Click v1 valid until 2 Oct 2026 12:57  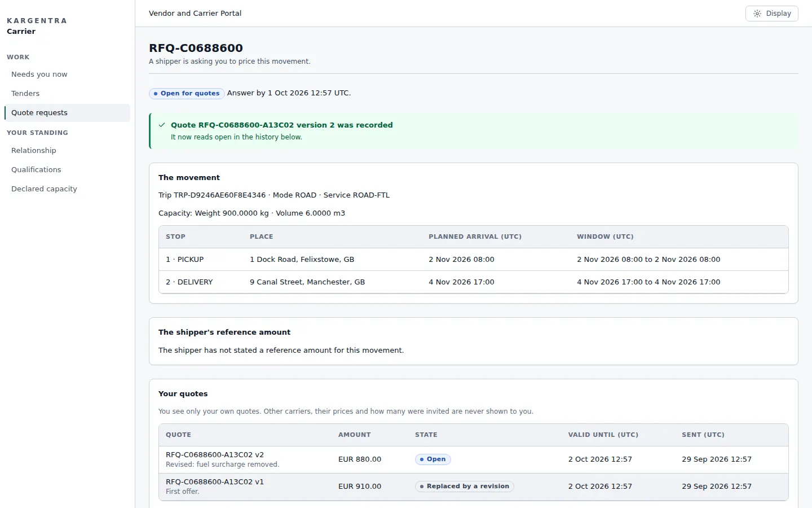click(600, 487)
